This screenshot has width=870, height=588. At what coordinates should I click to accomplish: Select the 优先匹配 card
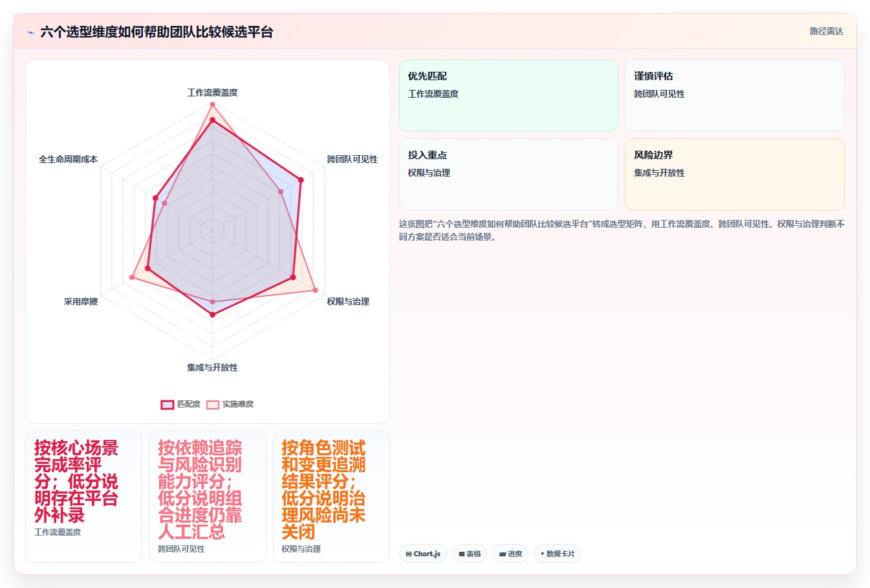click(x=508, y=96)
